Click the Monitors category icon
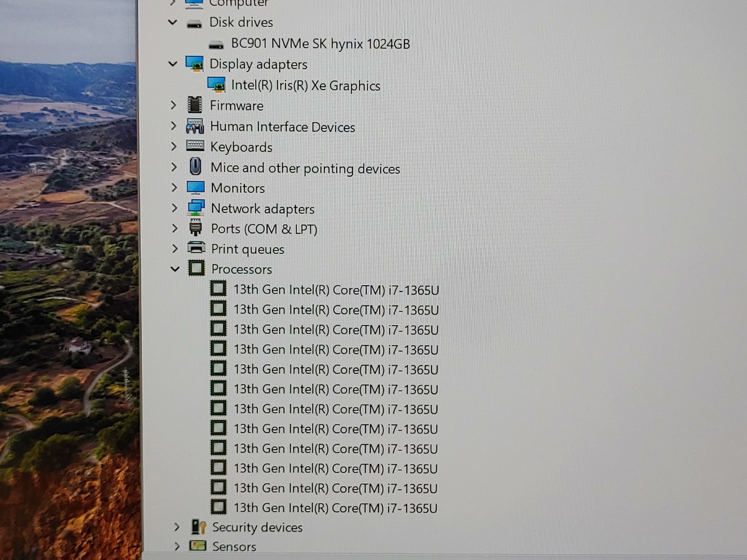 click(196, 187)
